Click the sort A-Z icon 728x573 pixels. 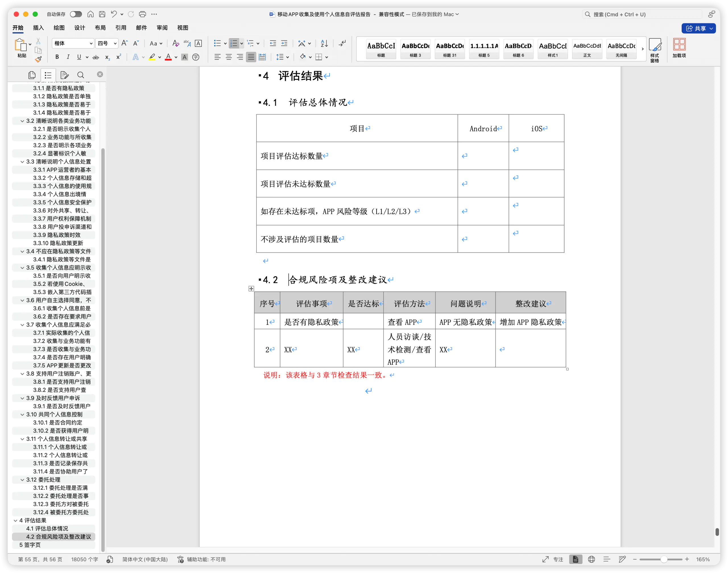(x=324, y=43)
